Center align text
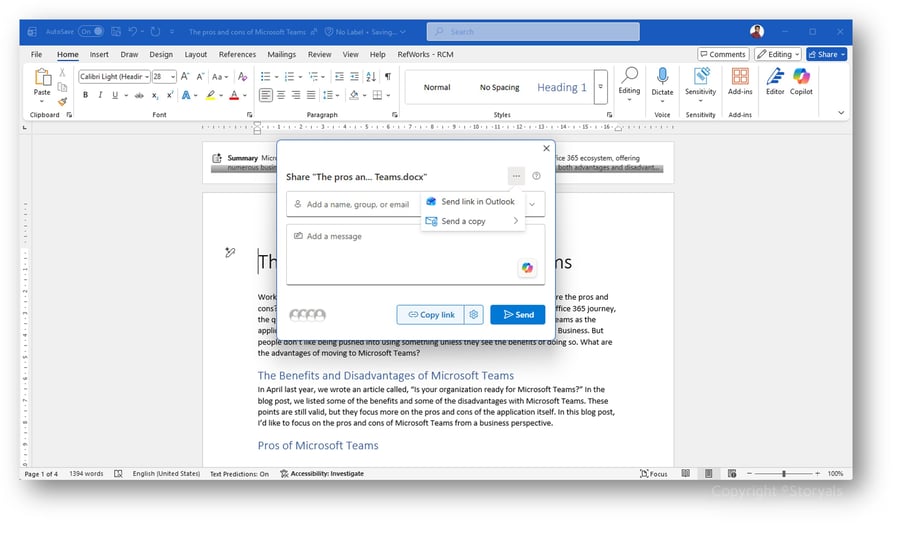 281,95
